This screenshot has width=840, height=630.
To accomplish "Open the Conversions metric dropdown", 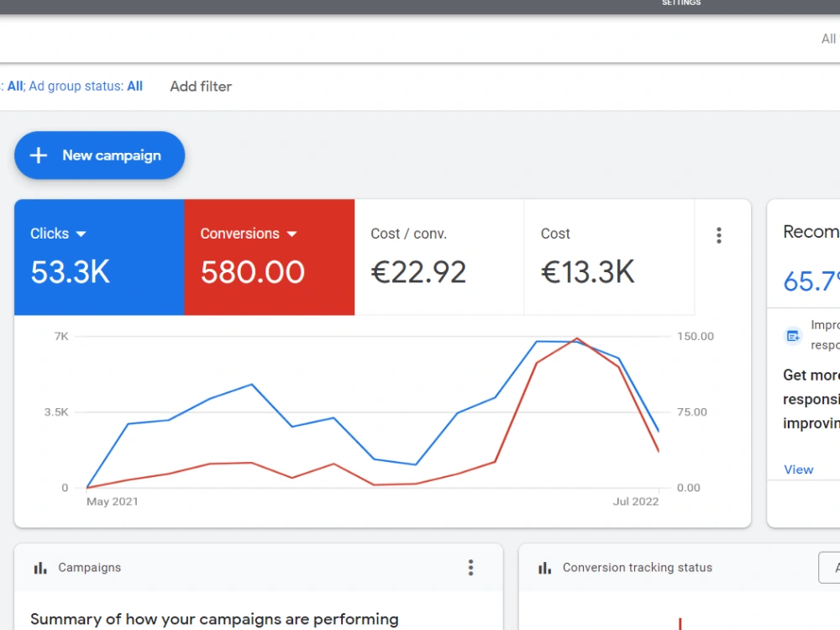I will [x=249, y=234].
